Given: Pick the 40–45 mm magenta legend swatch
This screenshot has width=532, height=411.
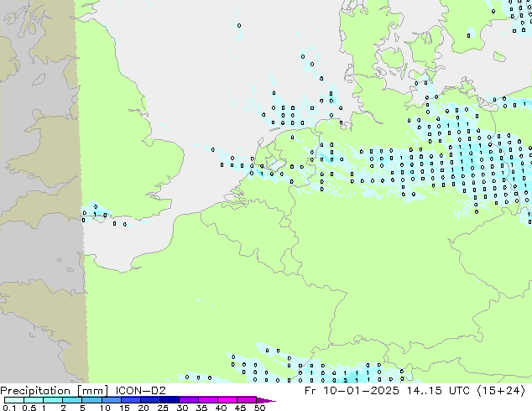Looking at the screenshot, I should click(227, 400).
